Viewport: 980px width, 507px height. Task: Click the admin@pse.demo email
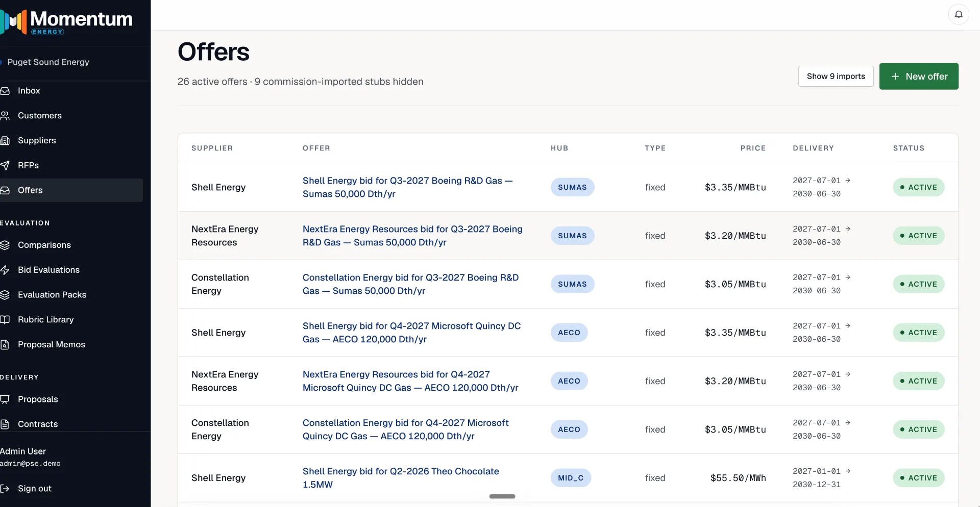(30, 464)
